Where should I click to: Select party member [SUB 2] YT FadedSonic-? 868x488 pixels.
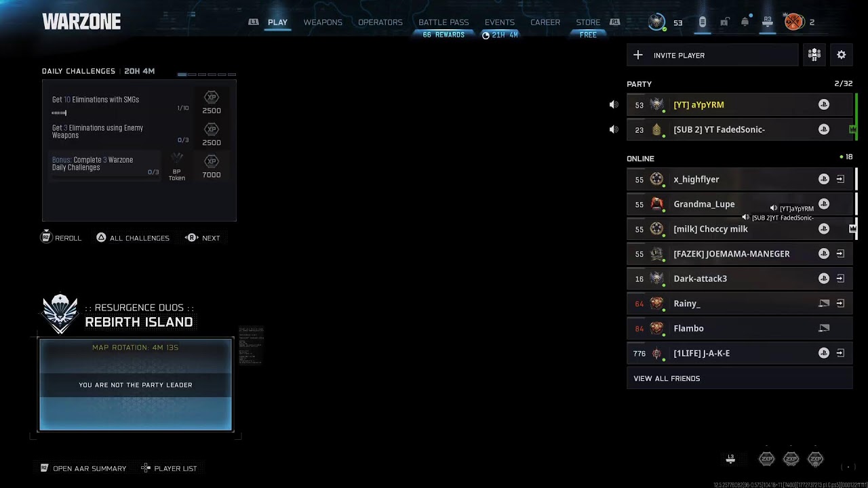tap(740, 129)
